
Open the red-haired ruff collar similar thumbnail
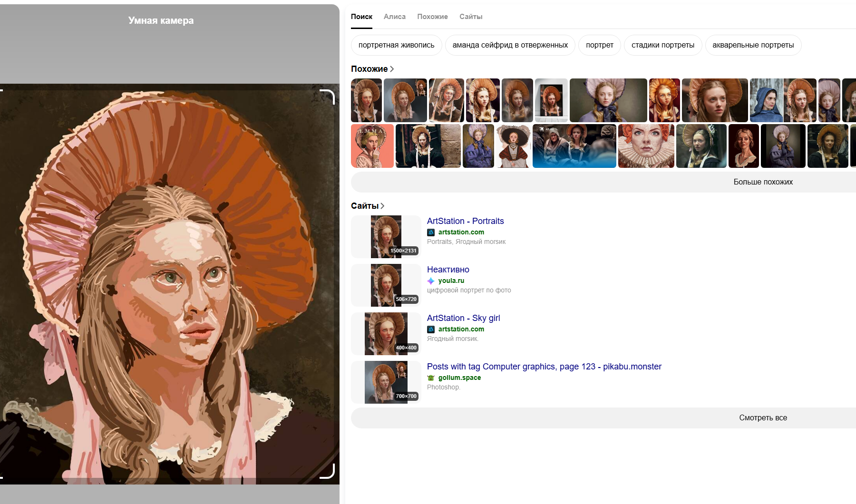[x=646, y=146]
